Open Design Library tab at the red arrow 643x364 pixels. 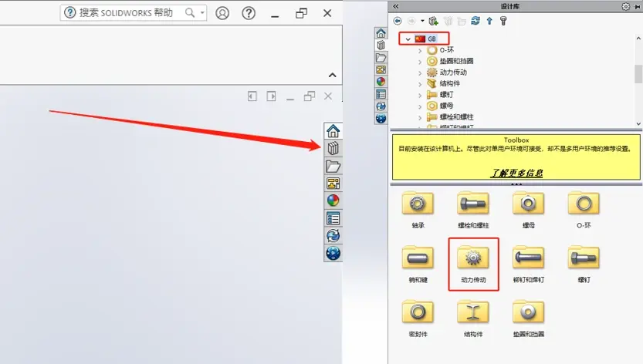tap(333, 148)
